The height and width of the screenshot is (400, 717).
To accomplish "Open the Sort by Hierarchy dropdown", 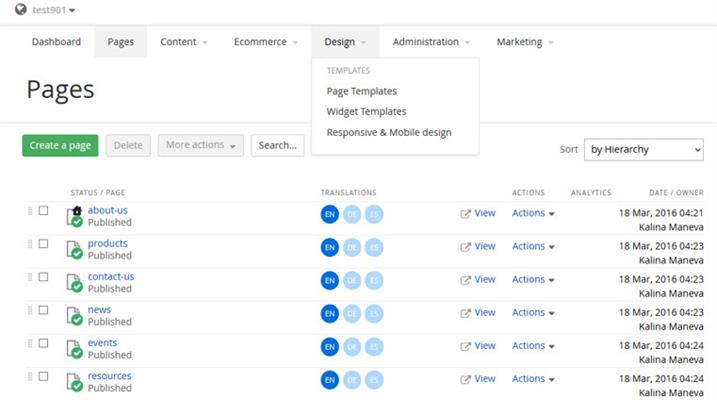I will point(643,149).
